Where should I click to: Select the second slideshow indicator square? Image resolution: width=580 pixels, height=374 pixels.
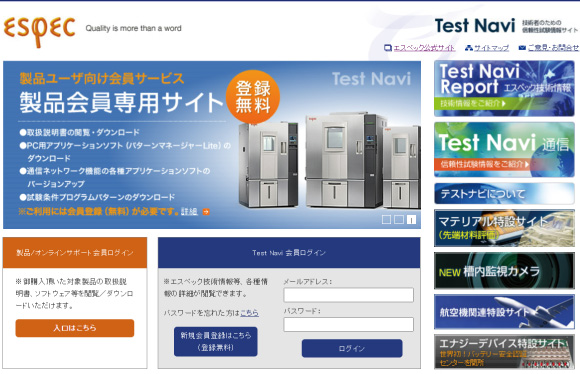[x=399, y=220]
